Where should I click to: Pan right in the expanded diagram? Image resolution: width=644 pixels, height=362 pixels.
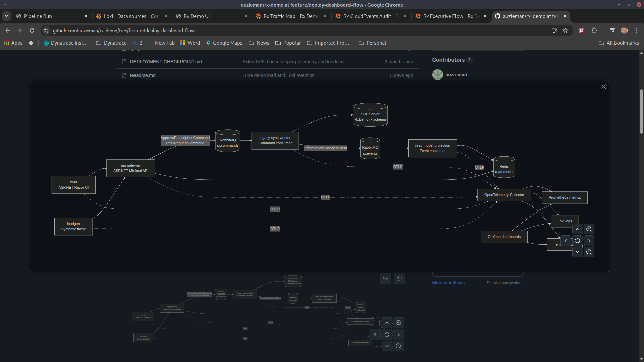coord(589,241)
